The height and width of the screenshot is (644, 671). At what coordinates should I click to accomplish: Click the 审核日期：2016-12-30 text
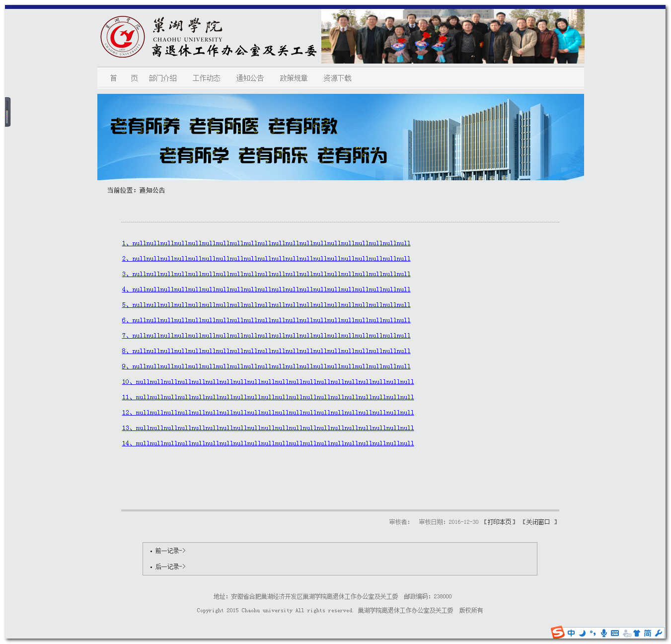pyautogui.click(x=448, y=522)
